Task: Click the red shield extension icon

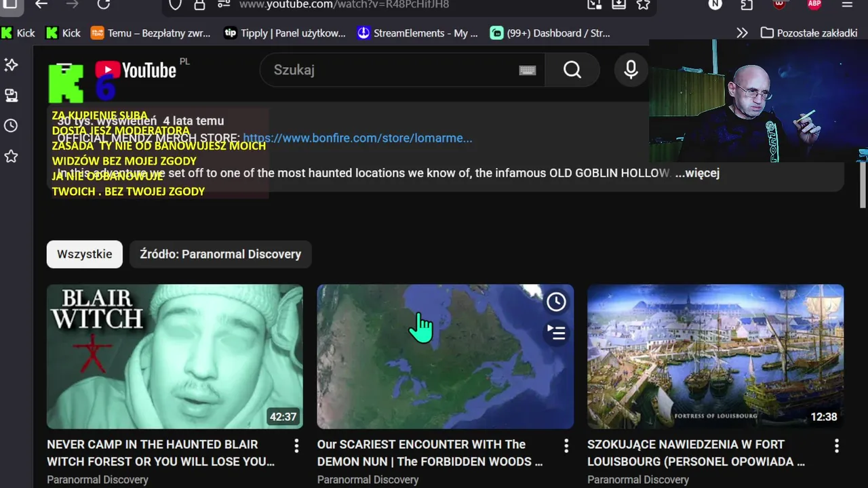Action: 781,4
